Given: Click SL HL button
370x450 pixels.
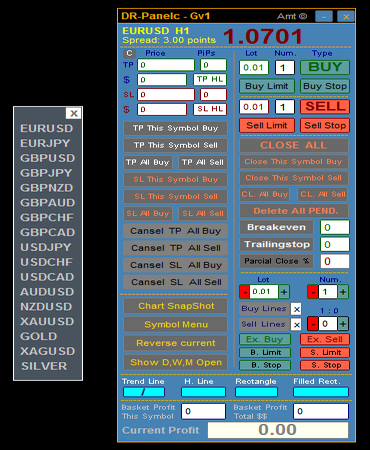Looking at the screenshot, I should [210, 109].
